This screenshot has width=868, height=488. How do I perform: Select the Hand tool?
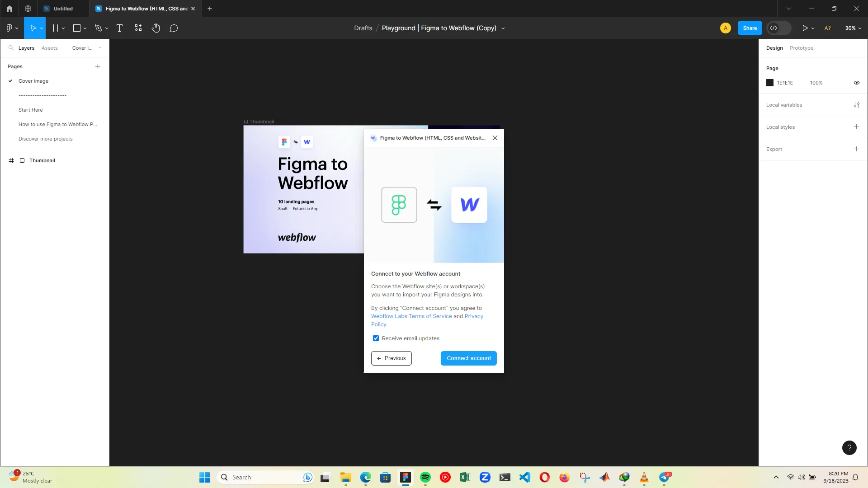[156, 28]
